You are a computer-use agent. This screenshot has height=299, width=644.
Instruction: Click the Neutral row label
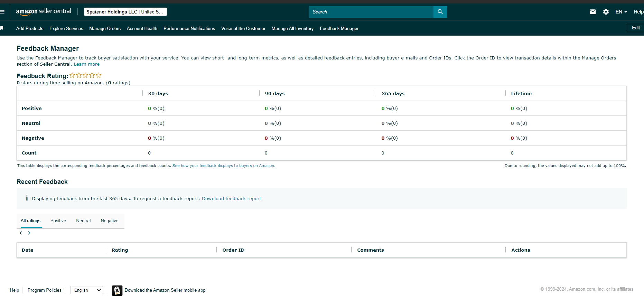31,123
